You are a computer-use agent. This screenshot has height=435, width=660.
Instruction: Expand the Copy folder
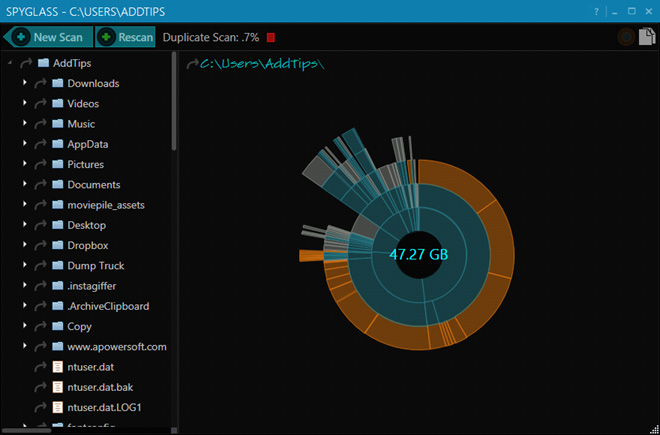coord(25,326)
